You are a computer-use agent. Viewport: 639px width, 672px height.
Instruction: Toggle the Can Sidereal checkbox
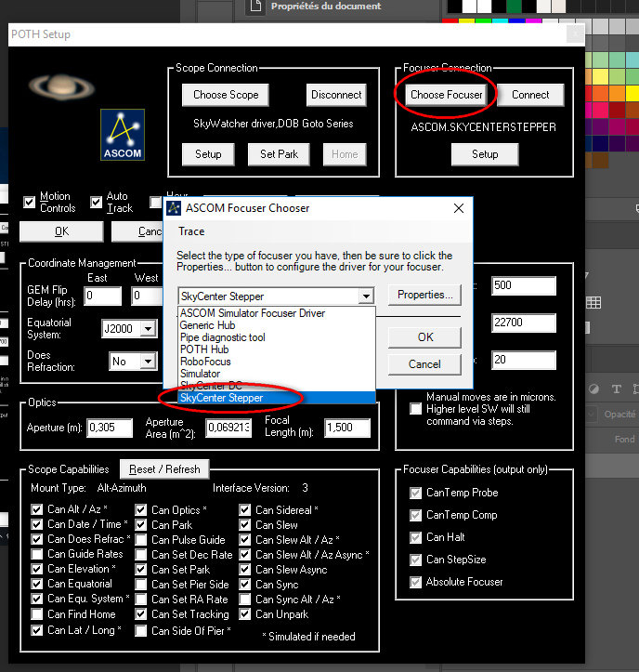click(x=244, y=509)
